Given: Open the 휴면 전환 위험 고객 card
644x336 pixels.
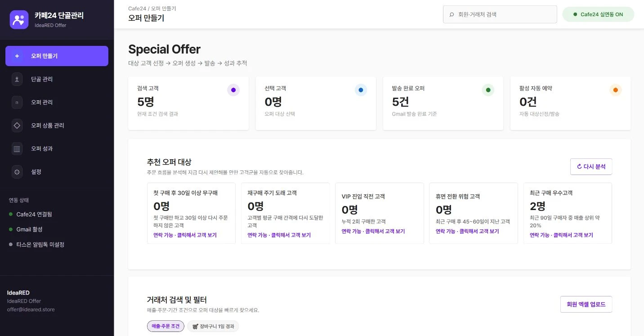Looking at the screenshot, I should (474, 213).
